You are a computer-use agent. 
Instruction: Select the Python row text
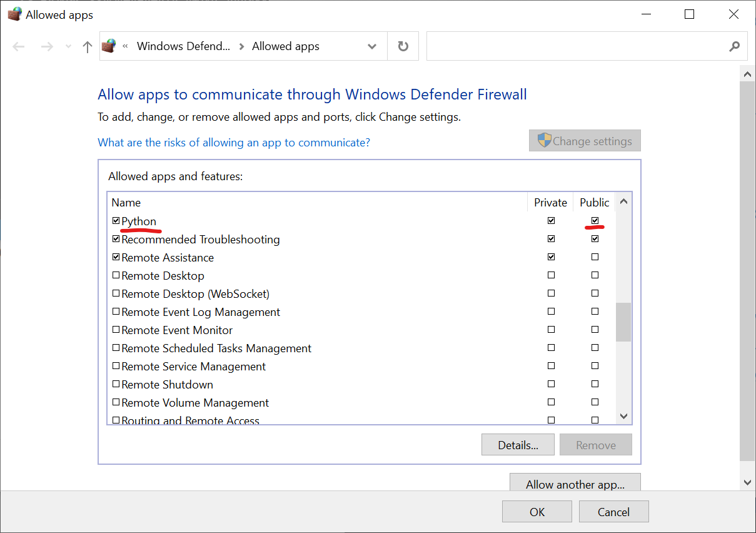(x=139, y=221)
